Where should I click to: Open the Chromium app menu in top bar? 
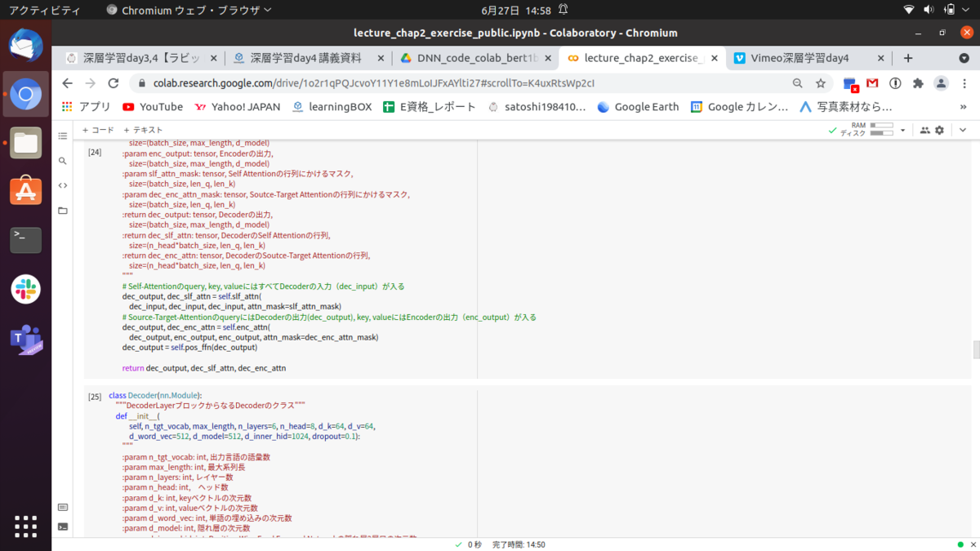189,11
